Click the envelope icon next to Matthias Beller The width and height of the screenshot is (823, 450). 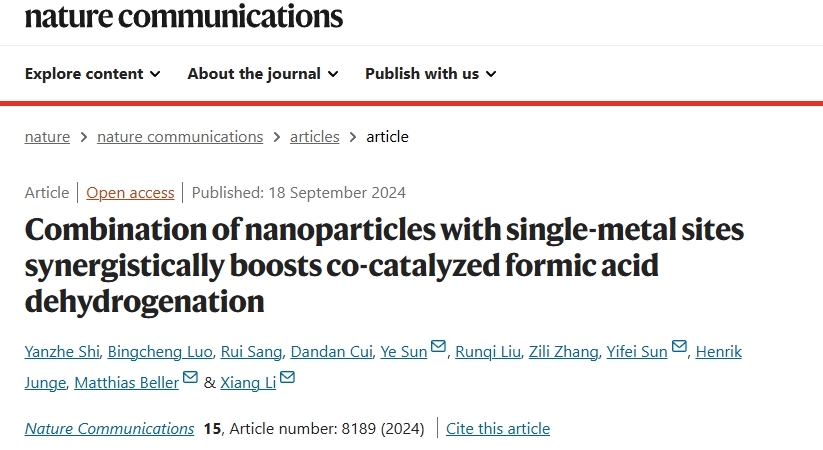click(190, 377)
